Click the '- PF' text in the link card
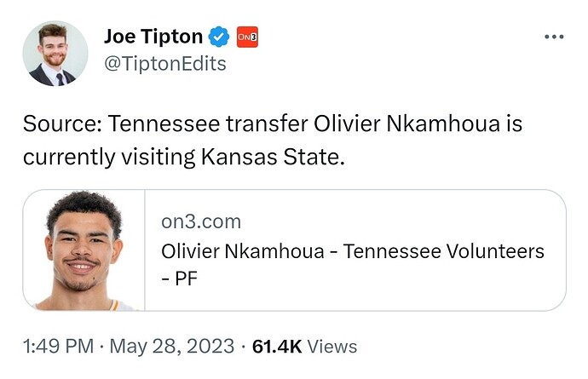 [180, 279]
